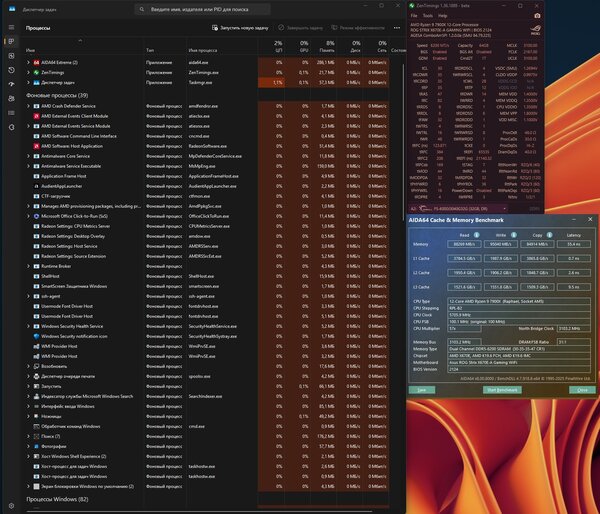Select the ShellHost process row
This screenshot has width=600, height=514.
click(x=207, y=276)
